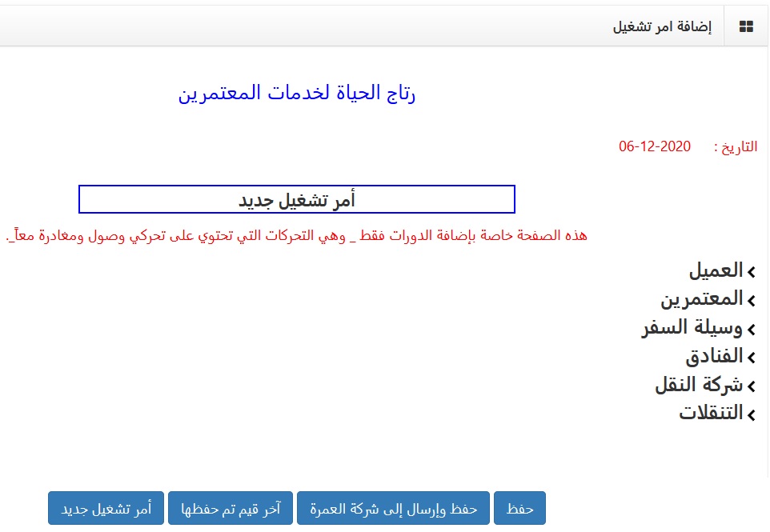
Task: Click the grid menu icon in header
Action: (746, 26)
